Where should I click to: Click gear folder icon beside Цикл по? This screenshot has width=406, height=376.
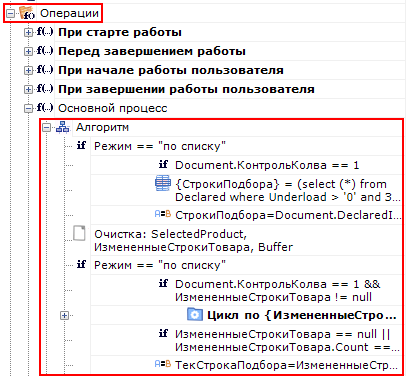(x=195, y=315)
